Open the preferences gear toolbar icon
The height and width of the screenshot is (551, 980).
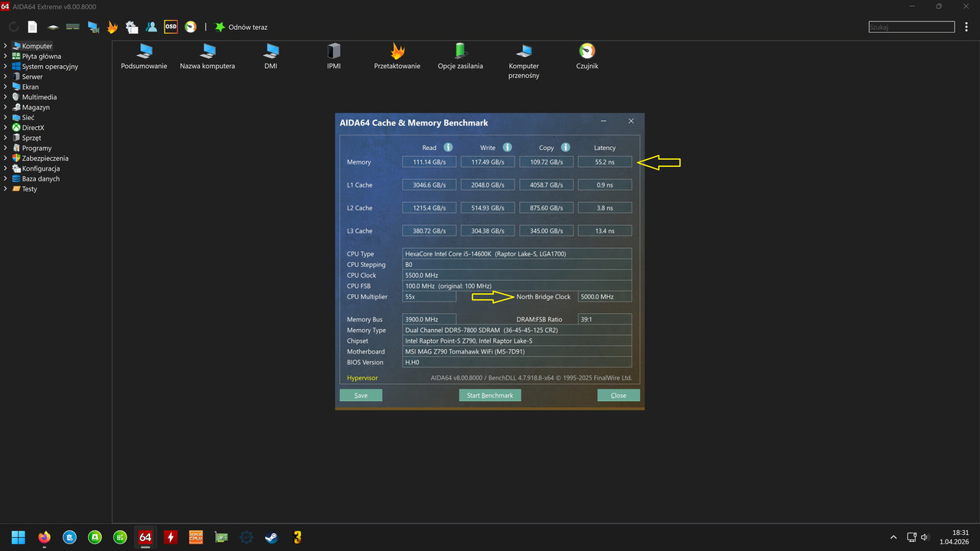132,27
